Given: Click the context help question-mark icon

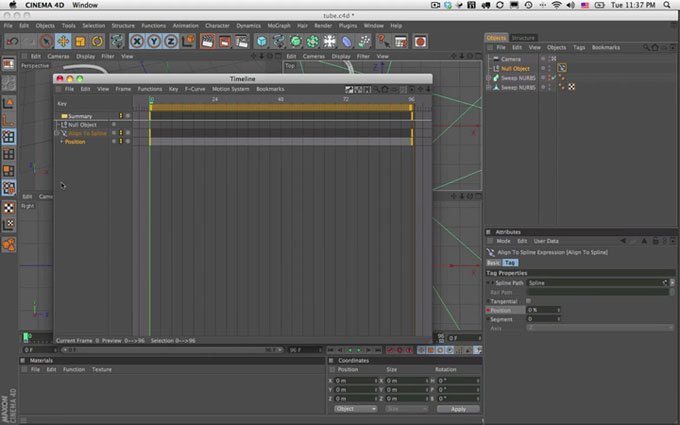Looking at the screenshot, I should click(383, 42).
